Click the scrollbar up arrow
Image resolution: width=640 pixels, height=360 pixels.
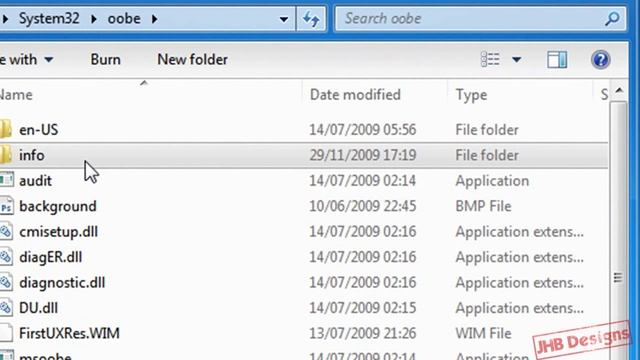(619, 90)
